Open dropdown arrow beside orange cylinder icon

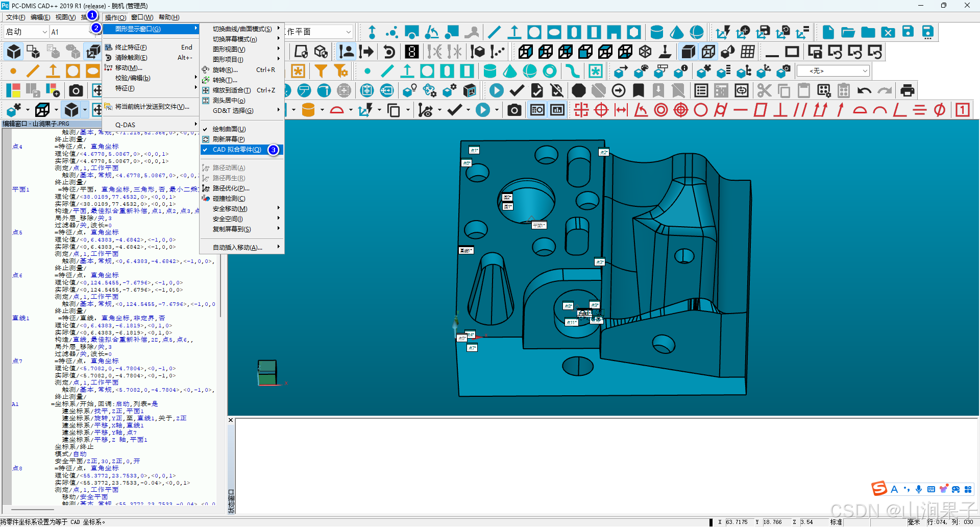322,110
